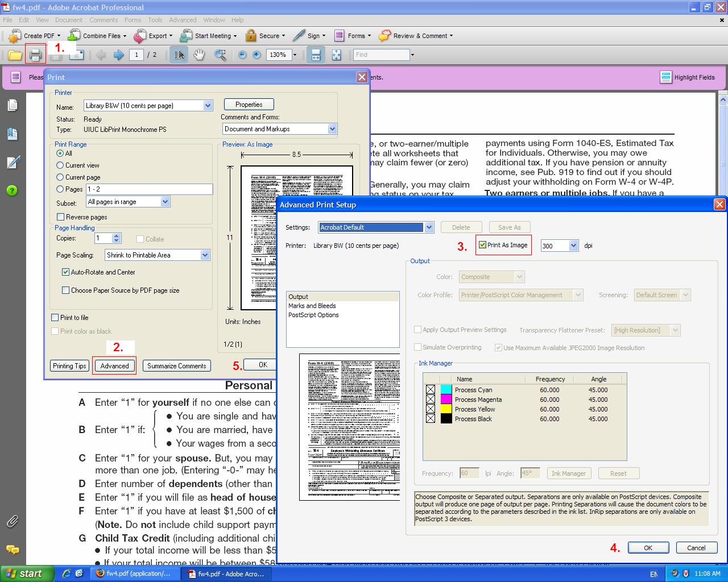Uncheck Auto-Rotate and Center
Screen dimensions: 728x582
(x=65, y=272)
